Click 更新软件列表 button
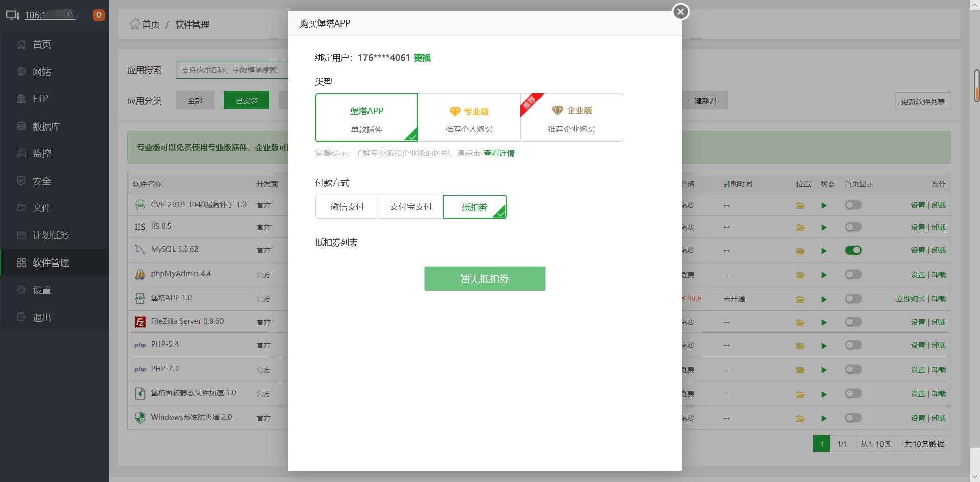The image size is (980, 482). [x=923, y=101]
